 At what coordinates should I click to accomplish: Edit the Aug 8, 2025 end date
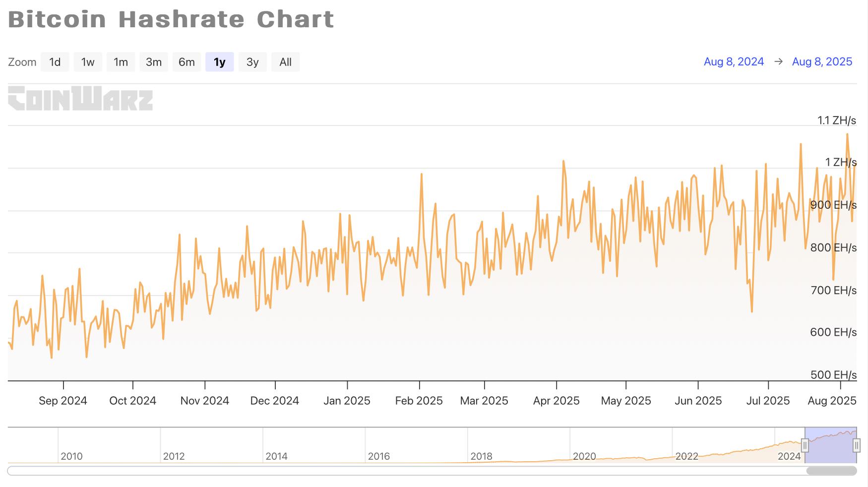tap(822, 61)
